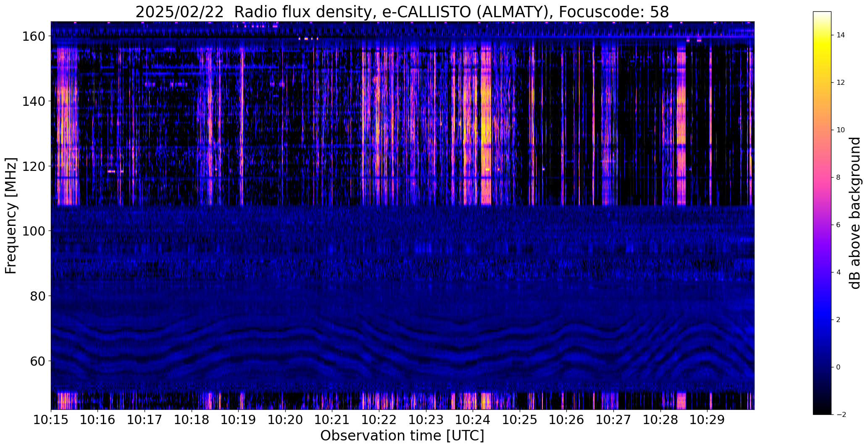The image size is (868, 448).
Task: Click the 10:26 time tick label
Action: [566, 419]
